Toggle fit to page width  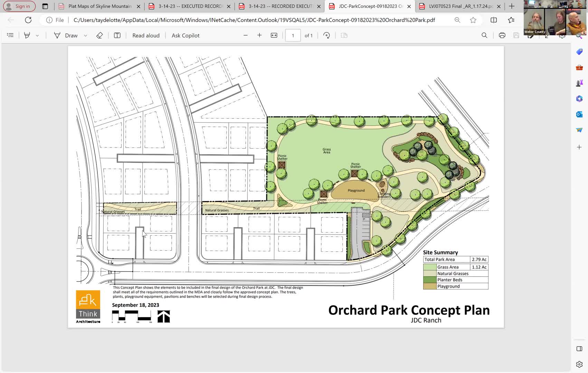tap(273, 35)
